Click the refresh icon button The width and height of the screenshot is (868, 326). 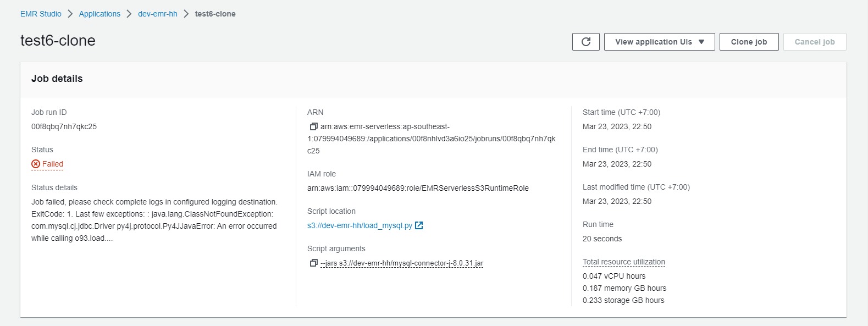[x=586, y=42]
